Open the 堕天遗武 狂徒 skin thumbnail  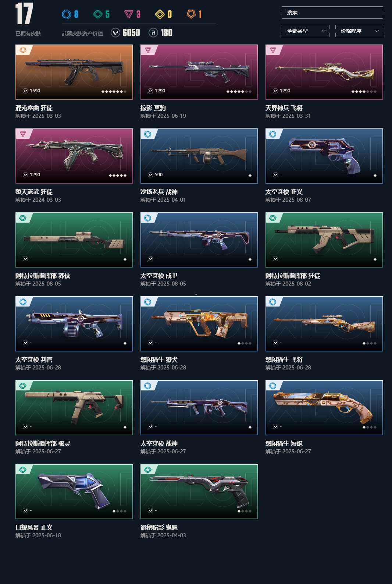click(74, 156)
